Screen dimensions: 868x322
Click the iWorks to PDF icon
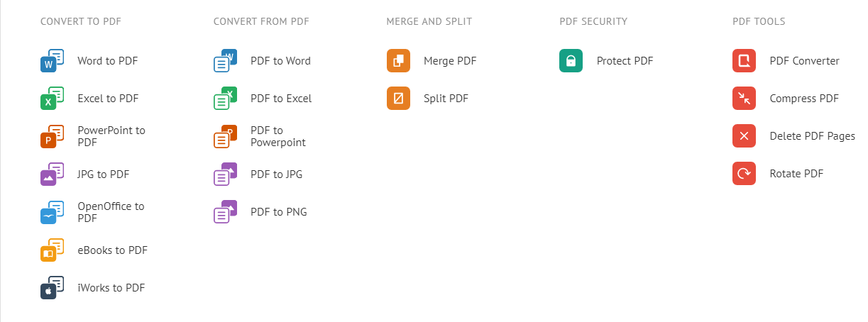pos(52,288)
